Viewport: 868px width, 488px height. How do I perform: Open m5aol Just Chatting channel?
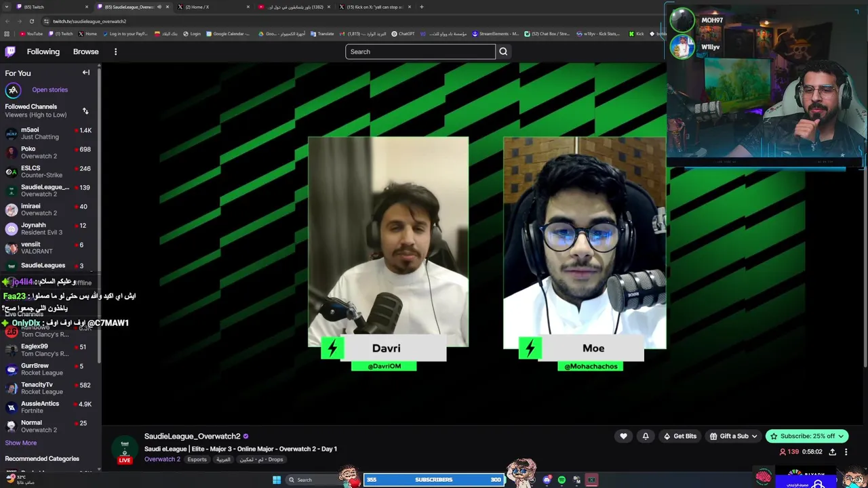[x=49, y=134]
